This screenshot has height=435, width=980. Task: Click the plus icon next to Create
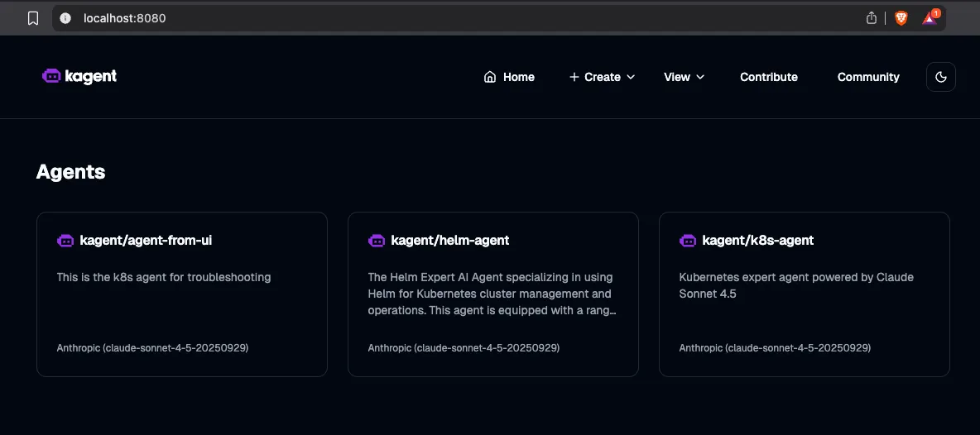(x=574, y=77)
